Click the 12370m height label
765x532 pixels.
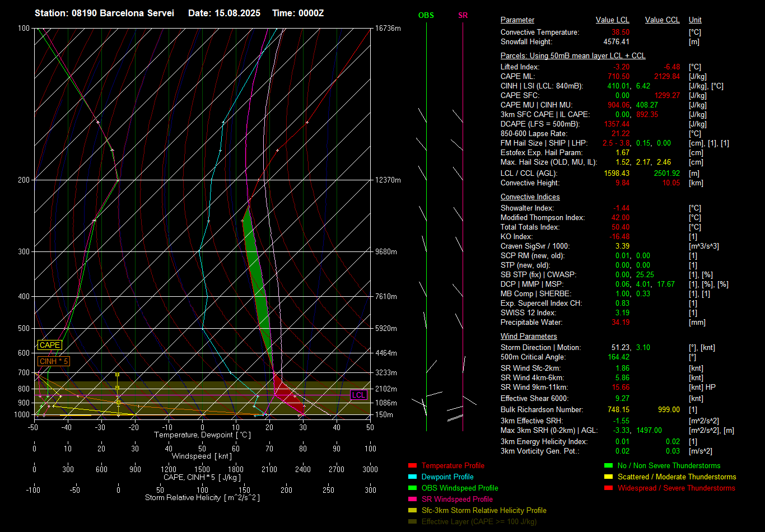tap(388, 180)
